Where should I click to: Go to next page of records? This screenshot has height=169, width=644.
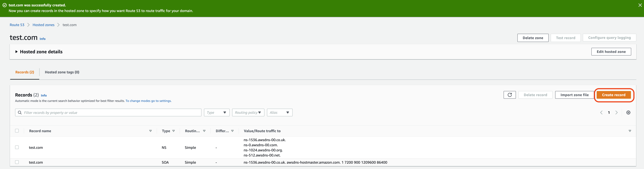pyautogui.click(x=616, y=113)
